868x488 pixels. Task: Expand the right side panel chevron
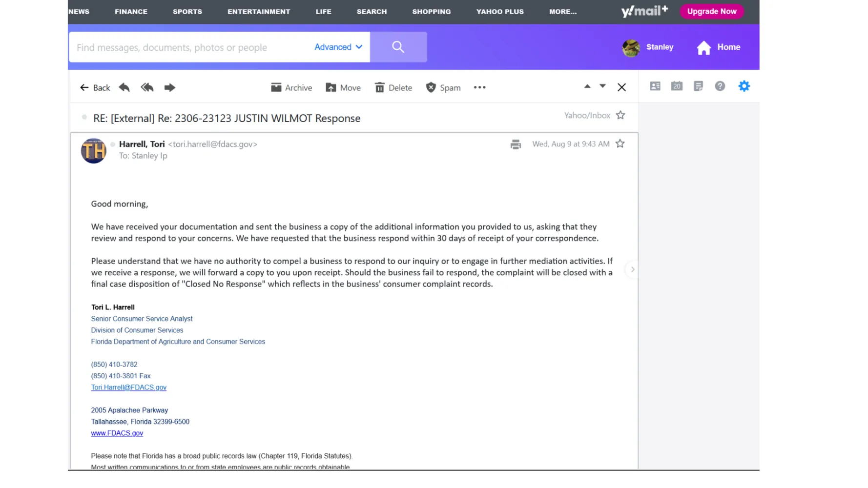pos(633,269)
